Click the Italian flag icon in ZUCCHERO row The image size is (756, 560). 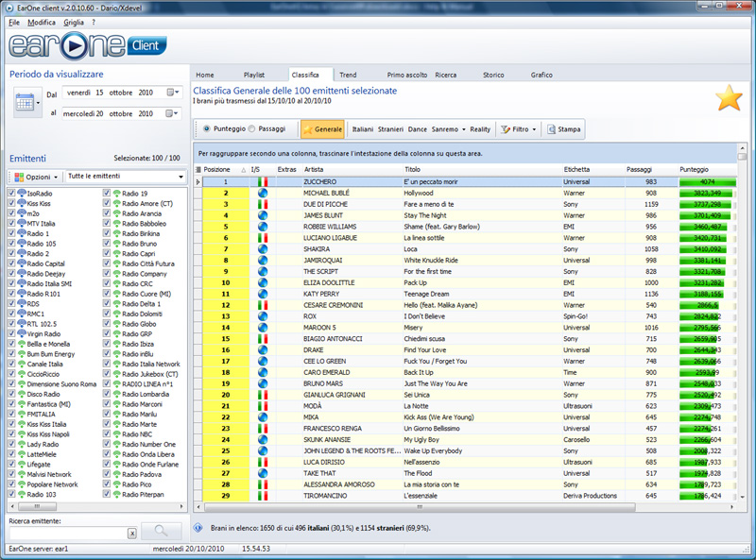tap(263, 182)
